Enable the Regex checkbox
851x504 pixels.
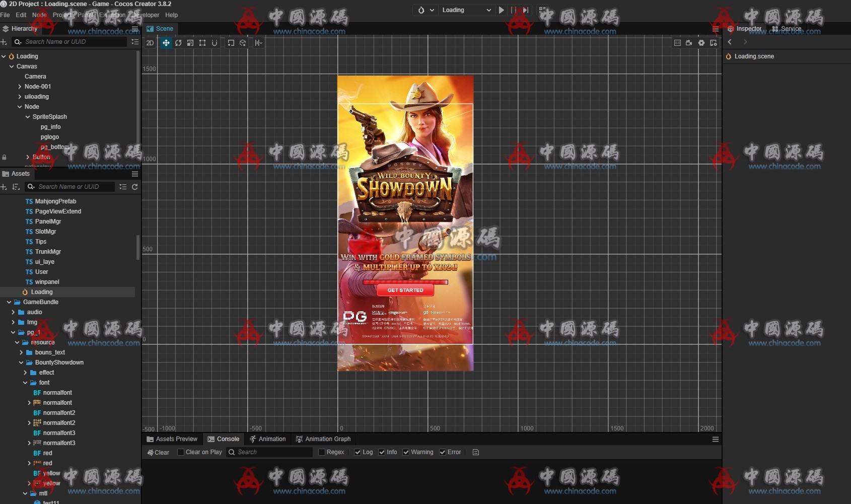click(x=322, y=452)
